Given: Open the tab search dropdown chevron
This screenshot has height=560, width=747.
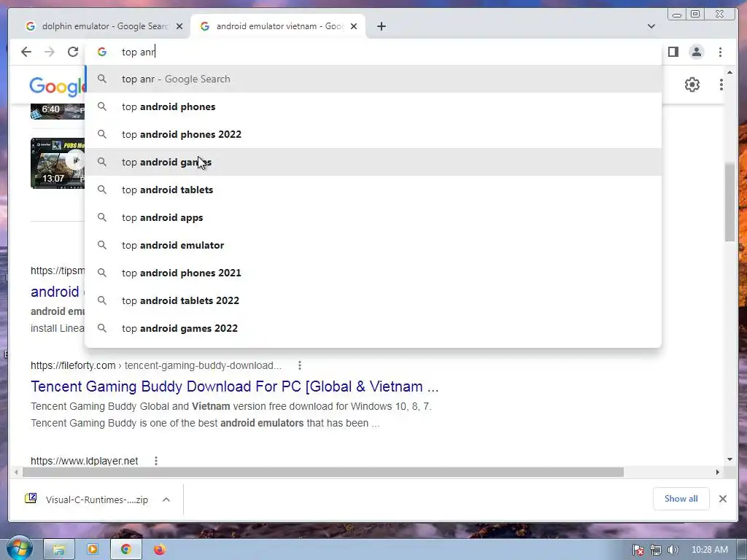Looking at the screenshot, I should point(651,26).
